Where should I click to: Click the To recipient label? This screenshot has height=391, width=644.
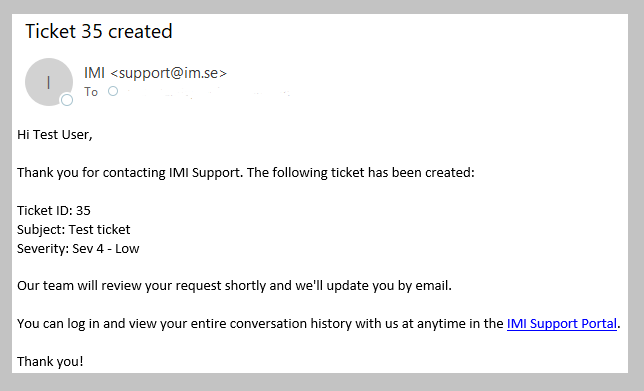pyautogui.click(x=91, y=92)
